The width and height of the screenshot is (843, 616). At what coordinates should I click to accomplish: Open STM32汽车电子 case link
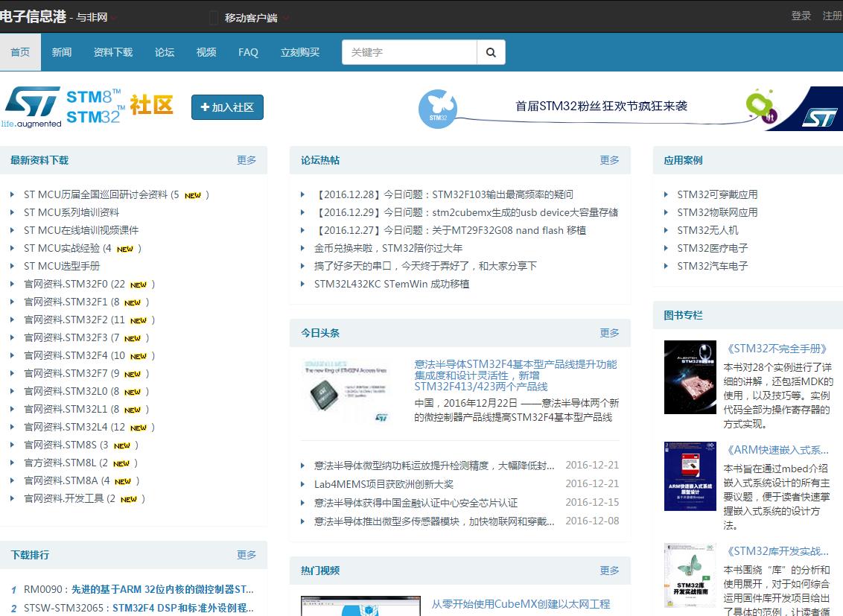click(x=713, y=266)
